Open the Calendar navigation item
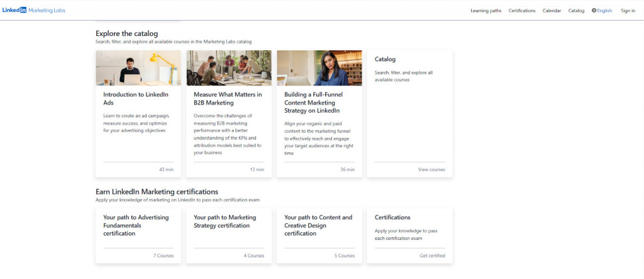 coord(552,11)
